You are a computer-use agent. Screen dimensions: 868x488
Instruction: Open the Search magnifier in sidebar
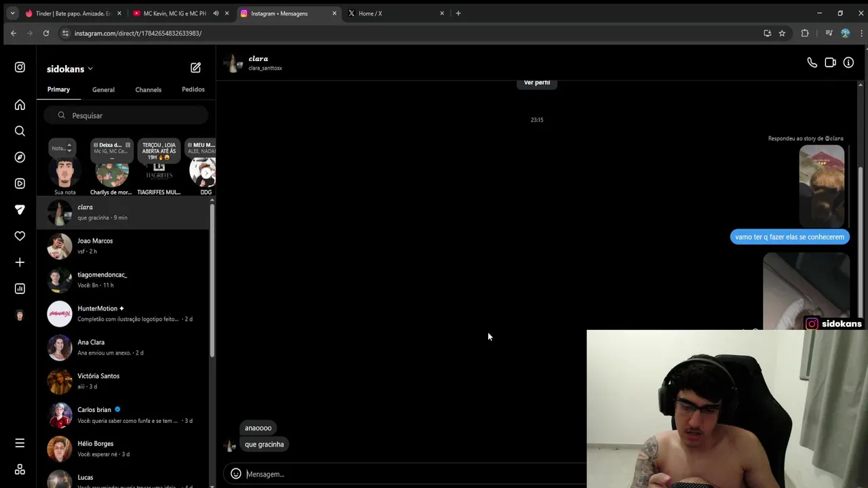(x=20, y=131)
